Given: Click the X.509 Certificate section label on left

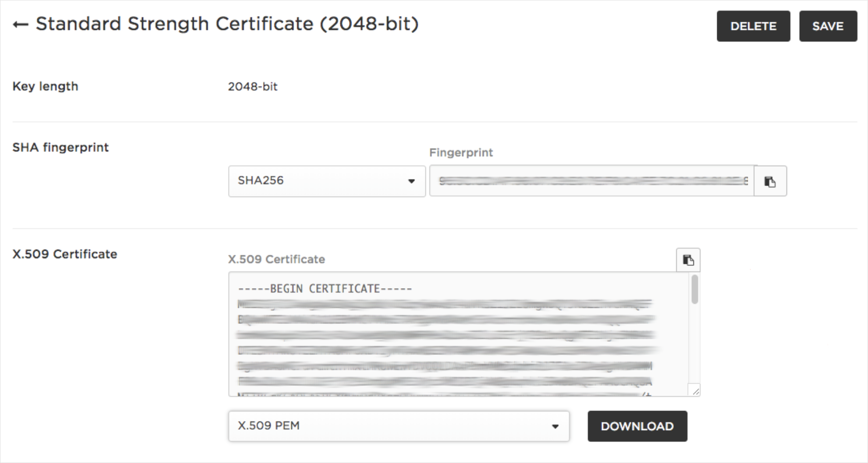Looking at the screenshot, I should point(65,254).
